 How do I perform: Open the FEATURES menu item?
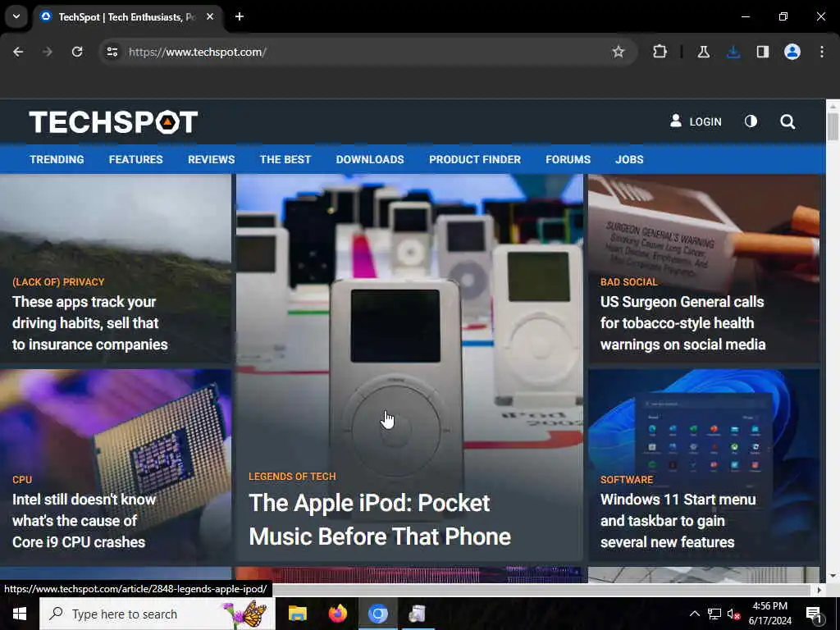(135, 160)
